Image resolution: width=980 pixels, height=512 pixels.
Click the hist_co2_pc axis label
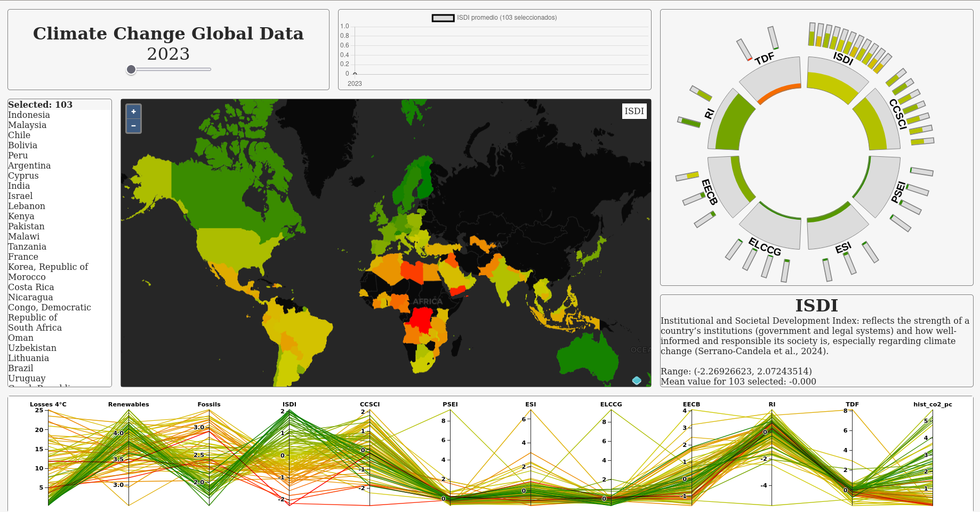click(x=932, y=404)
